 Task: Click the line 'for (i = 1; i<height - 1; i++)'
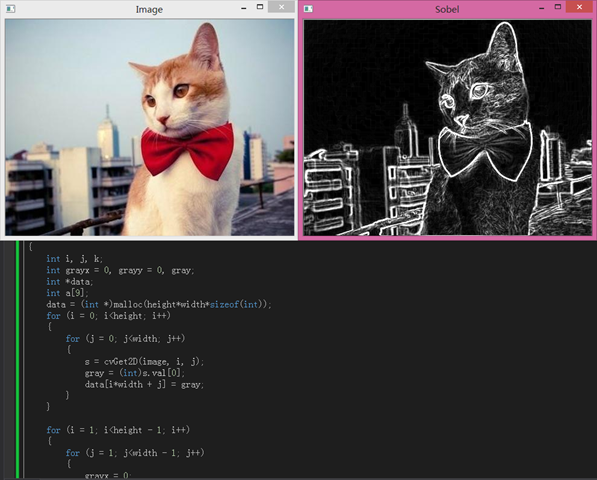coord(118,430)
